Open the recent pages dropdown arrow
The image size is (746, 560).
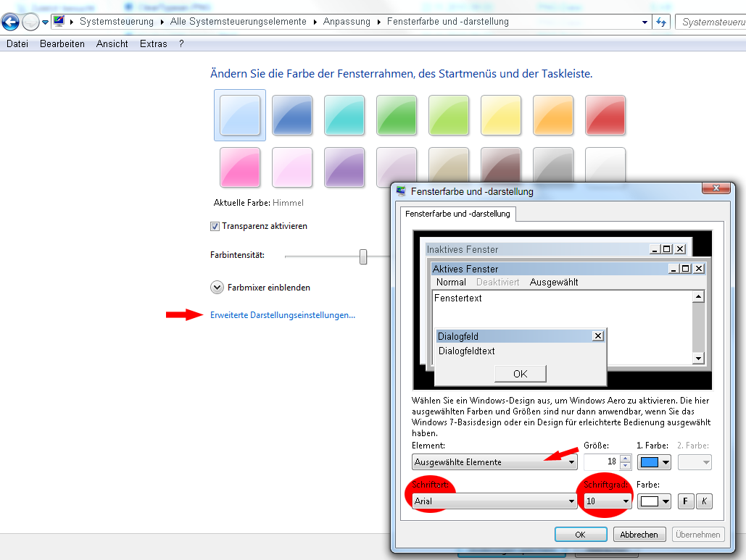(45, 22)
